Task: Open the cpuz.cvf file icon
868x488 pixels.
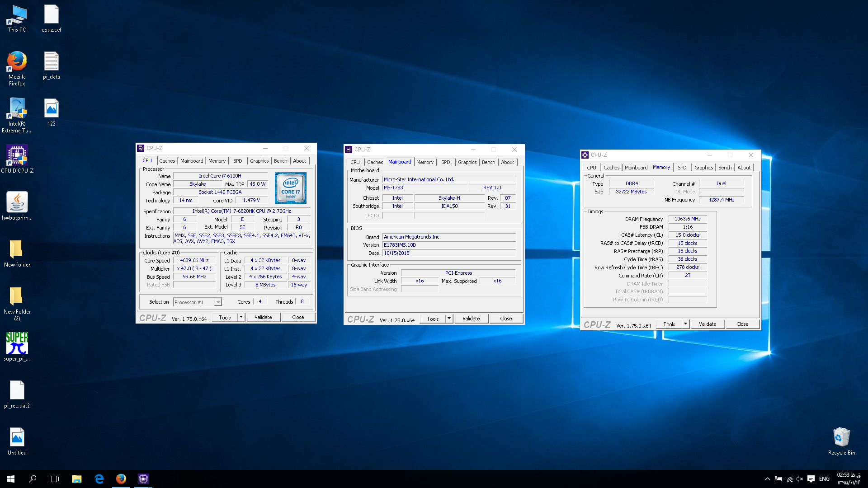Action: (52, 19)
